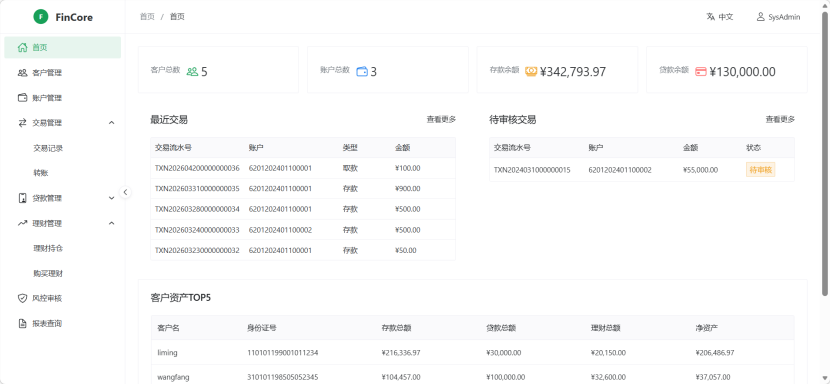The width and height of the screenshot is (830, 384).
Task: Collapse the 交易管理 submenu chevron
Action: (112, 123)
